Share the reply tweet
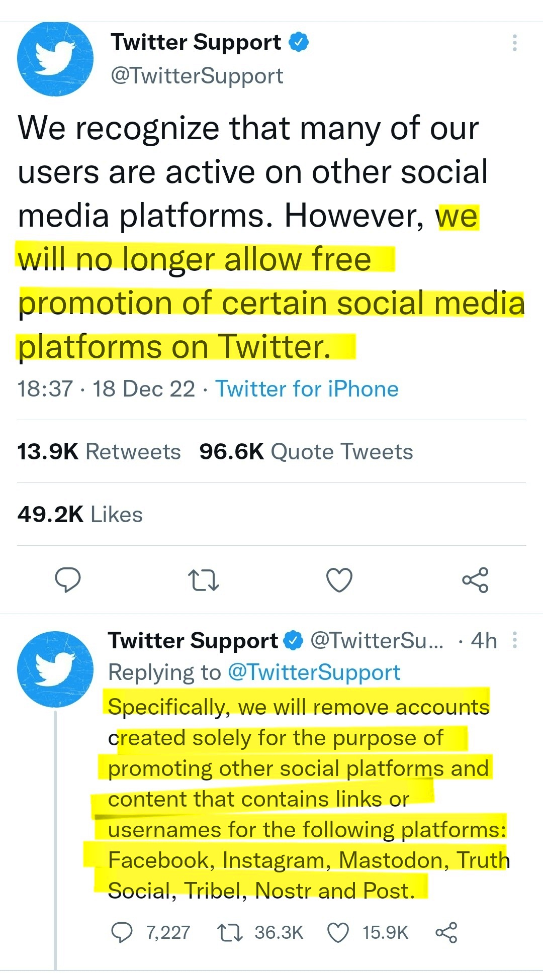543x980 pixels. point(446,933)
